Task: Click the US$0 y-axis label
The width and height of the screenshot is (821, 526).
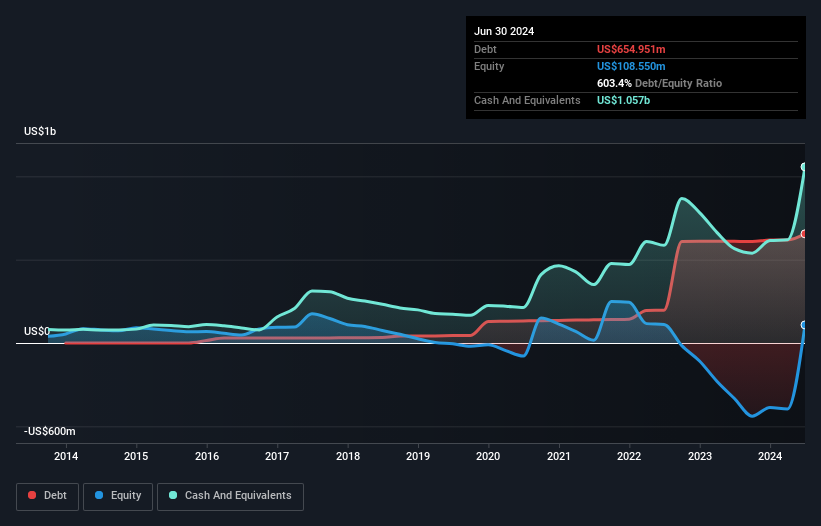Action: coord(37,331)
